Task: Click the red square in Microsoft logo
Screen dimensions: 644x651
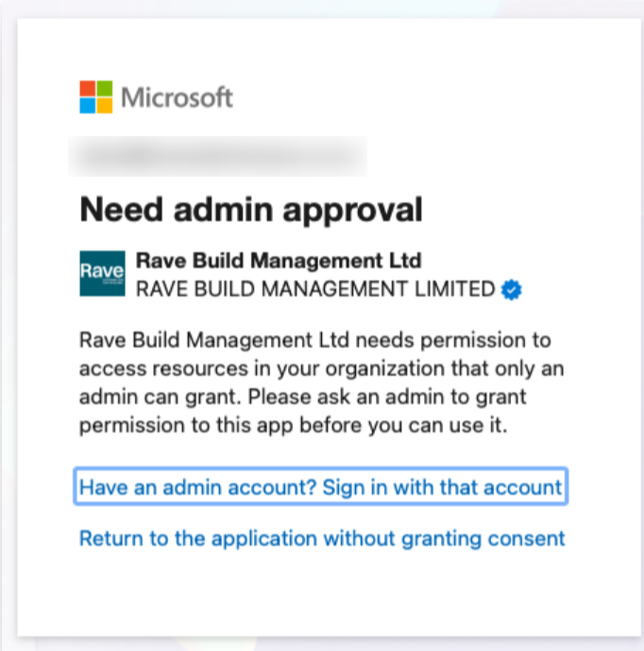Action: 88,89
